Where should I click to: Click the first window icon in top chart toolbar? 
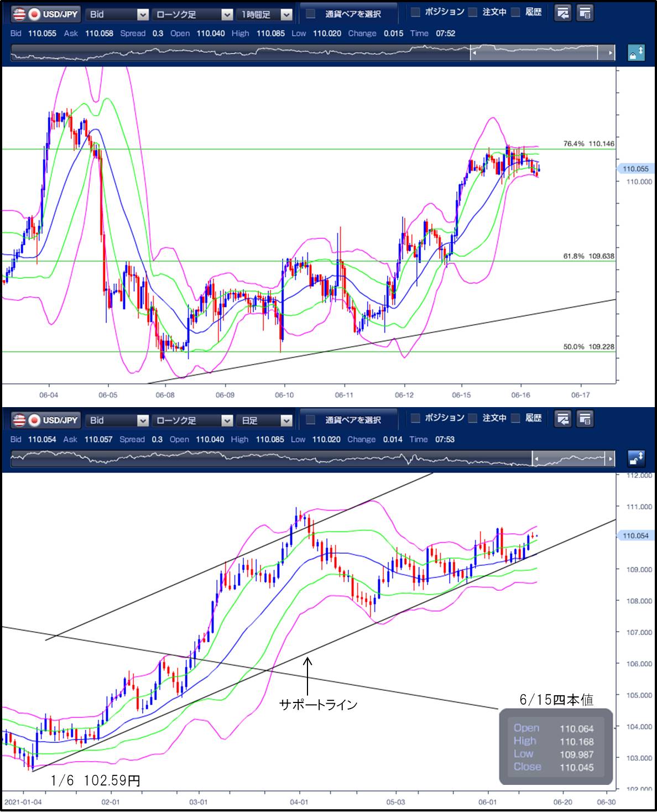(562, 13)
